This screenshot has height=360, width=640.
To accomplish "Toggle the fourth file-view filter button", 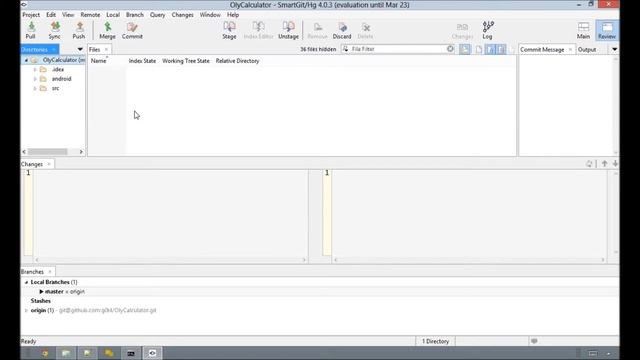I will tap(501, 49).
